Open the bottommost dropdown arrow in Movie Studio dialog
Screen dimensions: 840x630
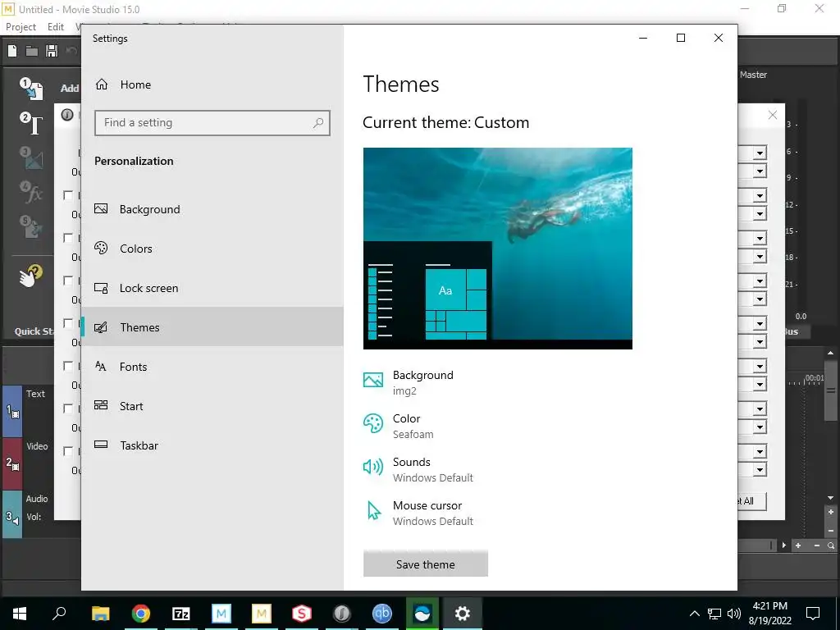[760, 470]
